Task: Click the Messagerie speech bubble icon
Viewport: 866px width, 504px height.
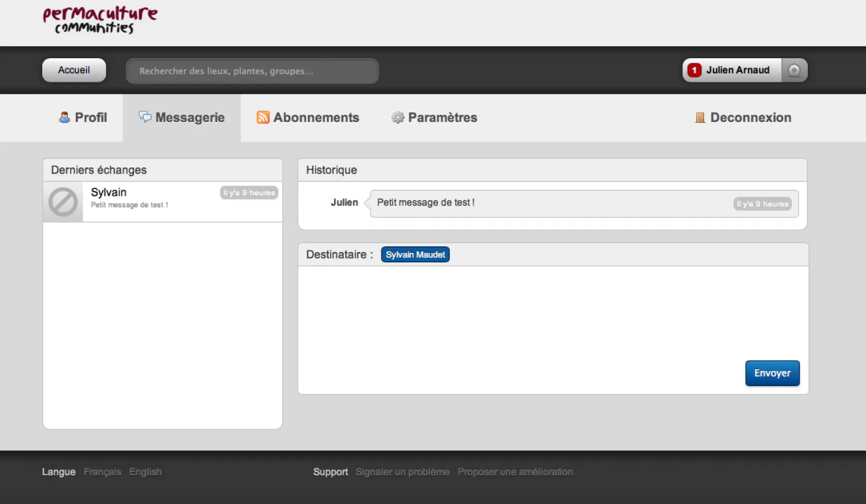Action: coord(145,117)
